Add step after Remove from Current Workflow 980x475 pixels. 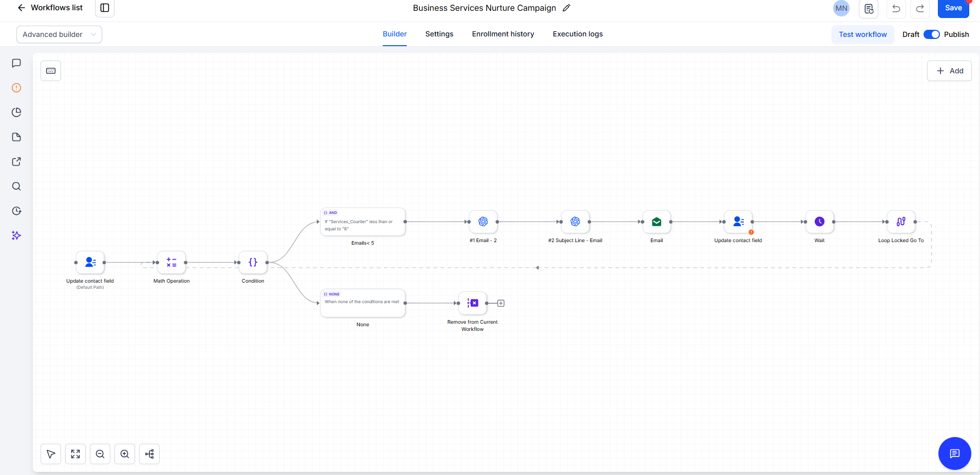point(501,303)
